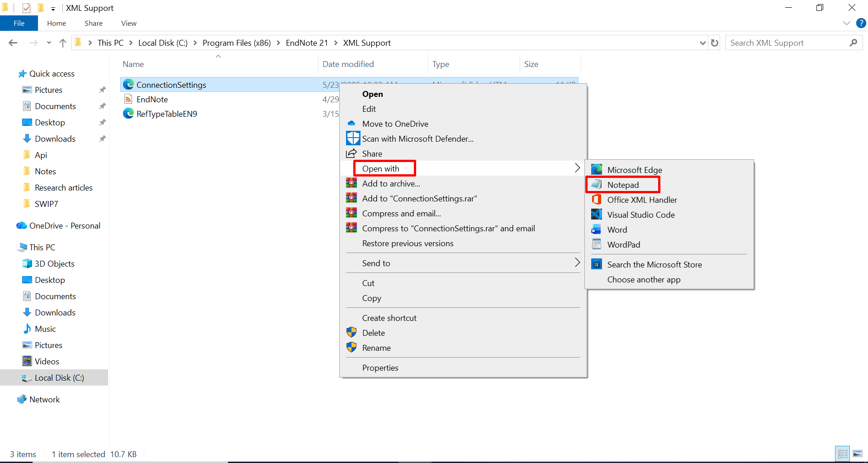Click the Microsoft Store icon

[597, 264]
